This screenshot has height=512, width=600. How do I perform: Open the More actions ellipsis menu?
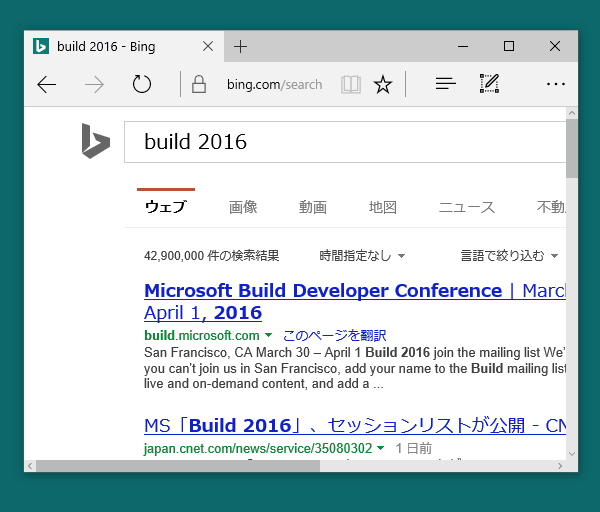(556, 84)
